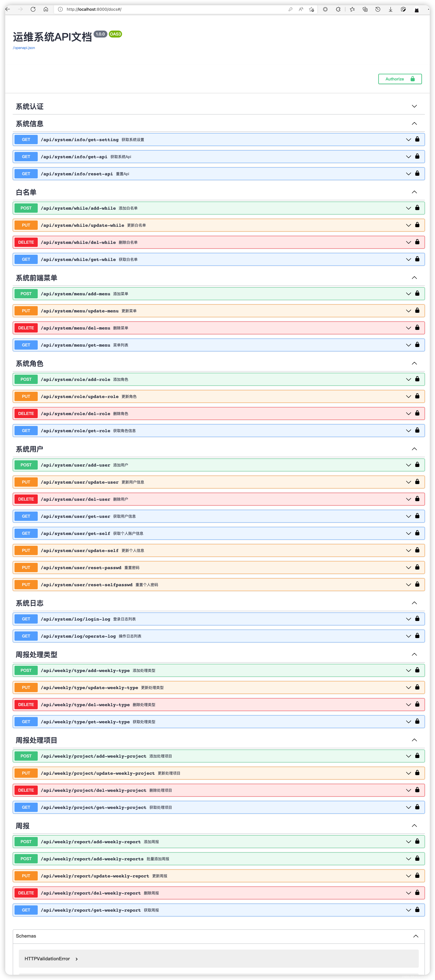Expand the 系统认证 section
Viewport: 435px width, 980px height.
[x=414, y=106]
